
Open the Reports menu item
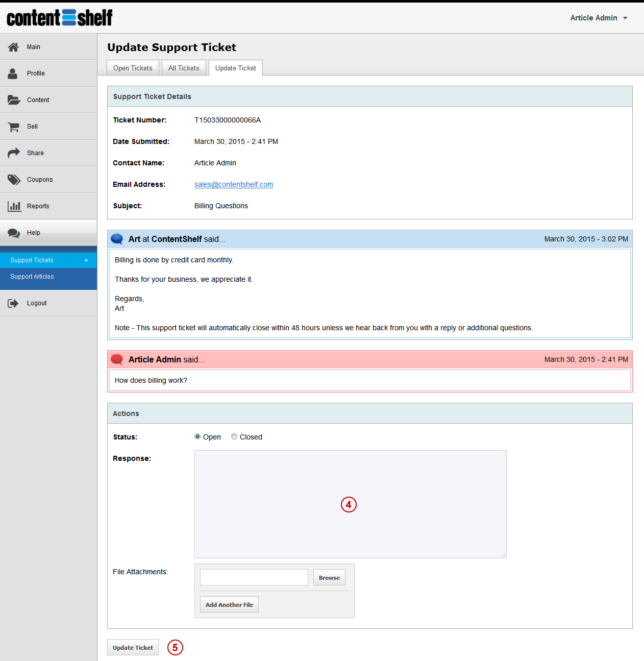tap(48, 206)
